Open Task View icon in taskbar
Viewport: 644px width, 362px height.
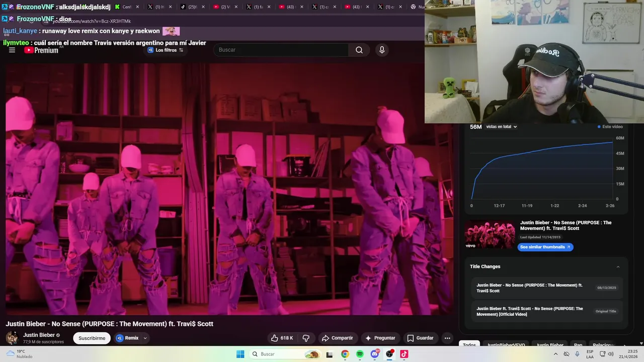[330, 354]
